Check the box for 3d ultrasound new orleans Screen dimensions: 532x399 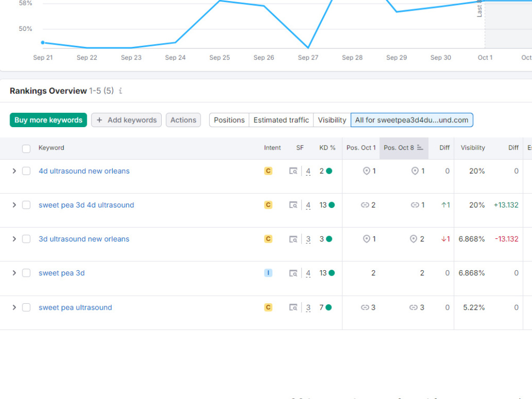(26, 239)
